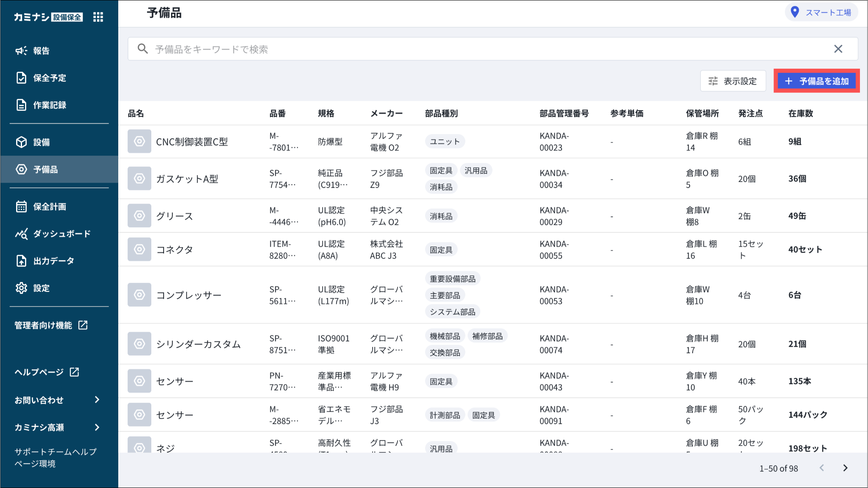Click the コンプレッサー item thumbnail

tap(139, 295)
